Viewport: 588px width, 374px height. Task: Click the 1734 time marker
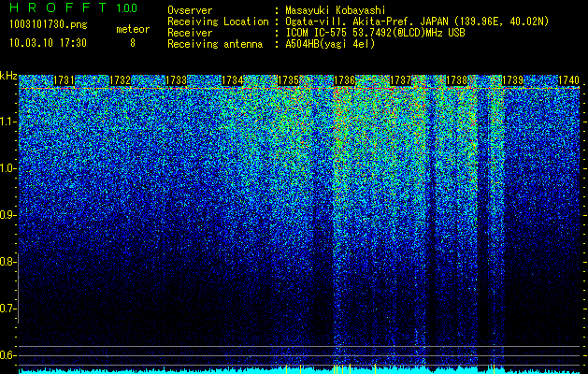click(x=232, y=80)
